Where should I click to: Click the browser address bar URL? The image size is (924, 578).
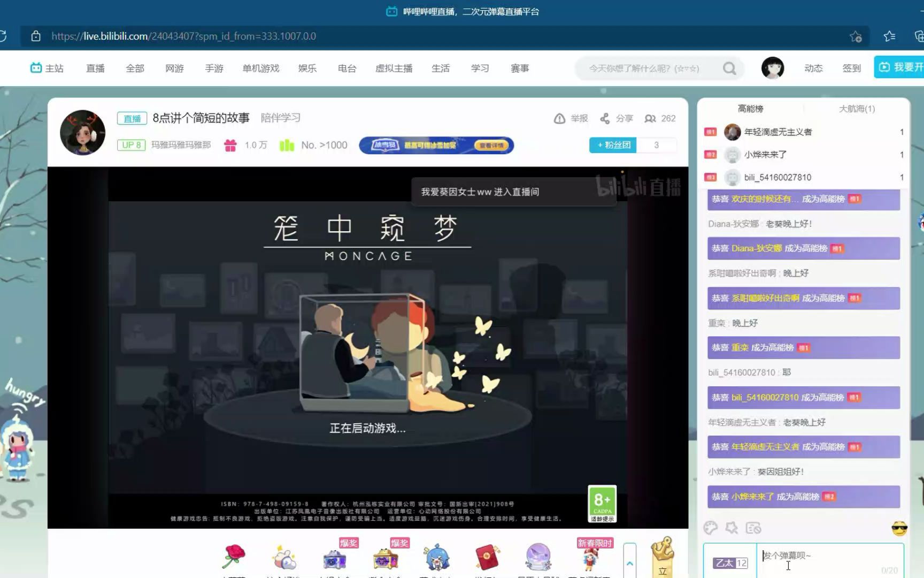click(183, 36)
